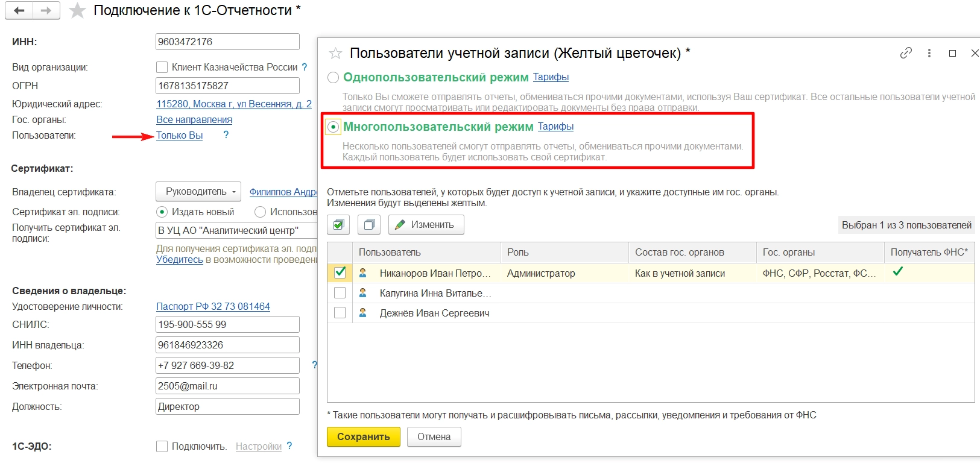This screenshot has height=466, width=980.
Task: Open Тарифы link for Однопользовательский режим
Action: point(551,77)
